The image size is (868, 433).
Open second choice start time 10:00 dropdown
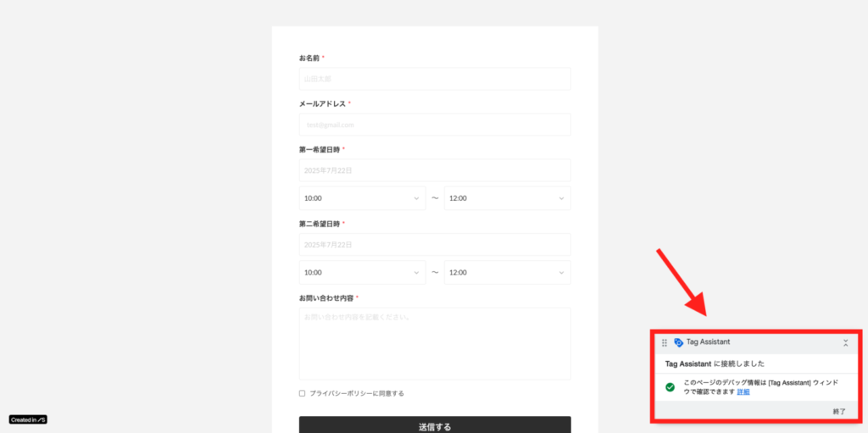(x=363, y=272)
